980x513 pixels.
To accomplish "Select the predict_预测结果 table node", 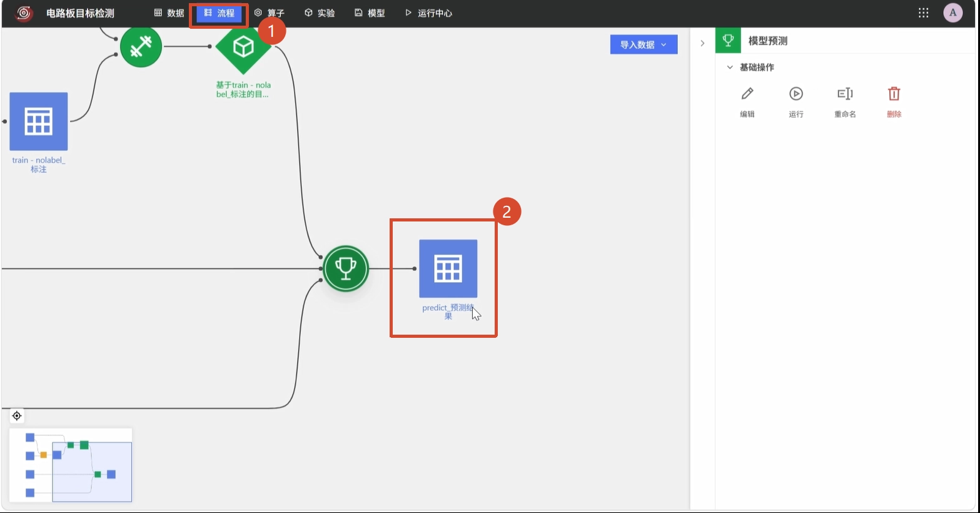I will coord(448,268).
